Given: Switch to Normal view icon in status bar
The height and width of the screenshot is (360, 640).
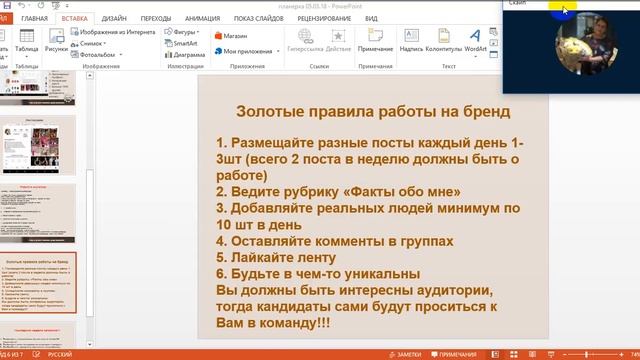Looking at the screenshot, I should pos(495,354).
